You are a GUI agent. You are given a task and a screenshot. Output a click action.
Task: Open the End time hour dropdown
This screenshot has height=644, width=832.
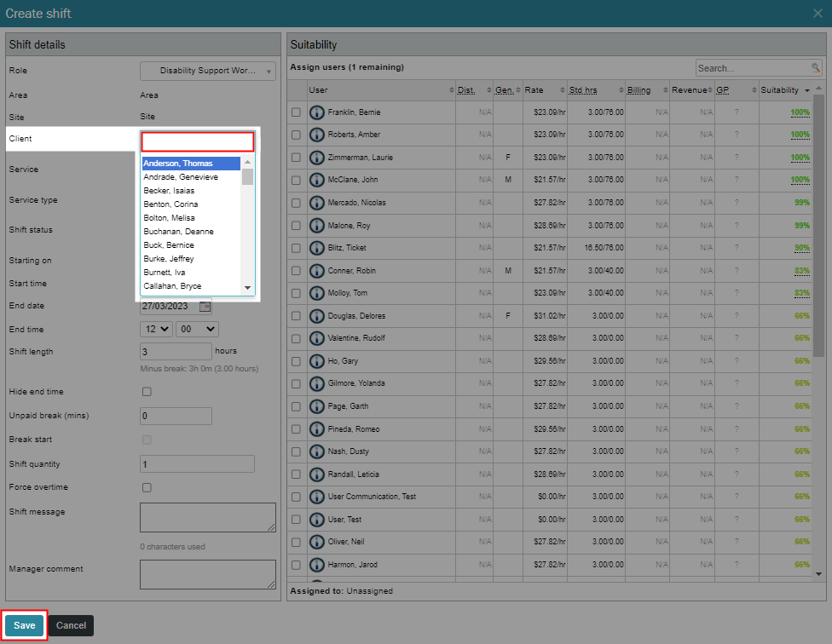point(156,329)
